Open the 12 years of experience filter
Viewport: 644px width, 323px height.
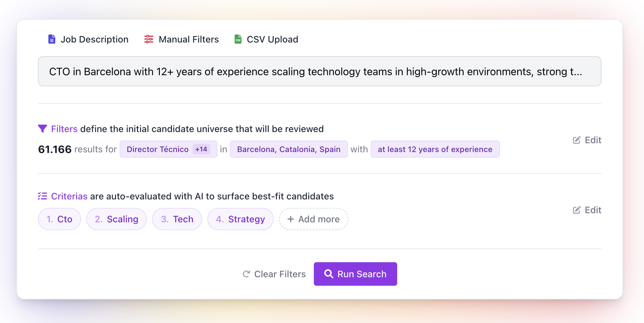pos(435,149)
